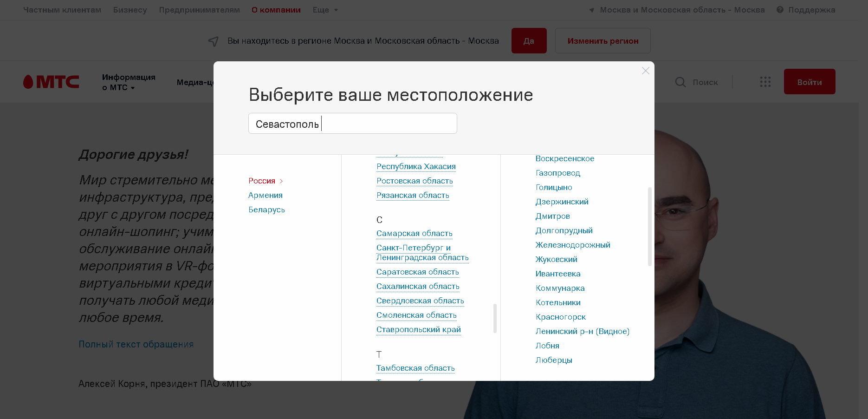Choose "Санкт-Петербург и Ленинградская область"
The image size is (868, 419).
point(422,253)
